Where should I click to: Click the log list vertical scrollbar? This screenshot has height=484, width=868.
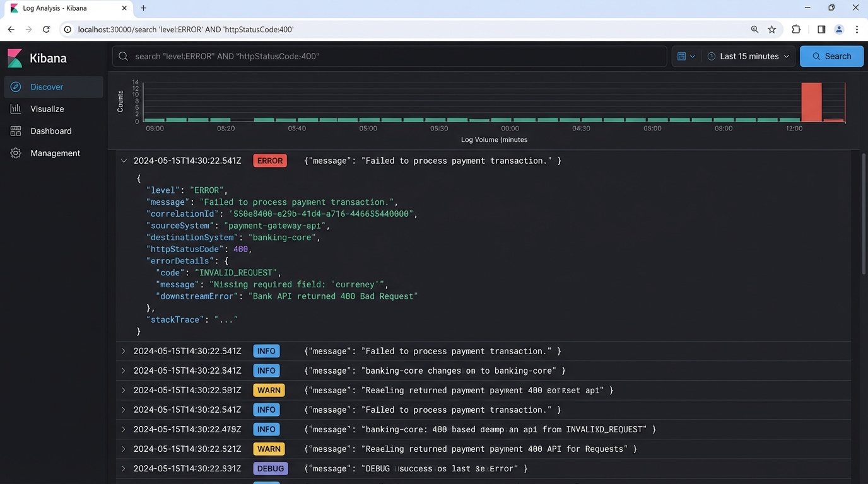tap(864, 214)
